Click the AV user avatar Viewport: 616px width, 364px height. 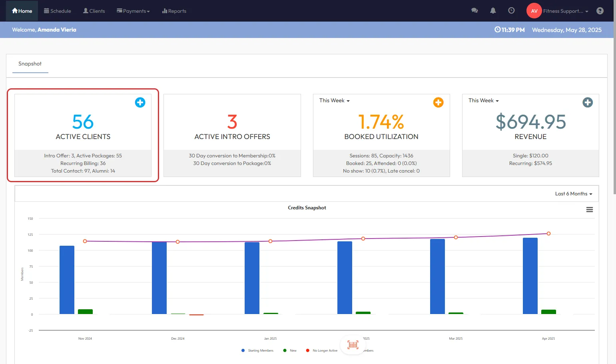pyautogui.click(x=534, y=11)
